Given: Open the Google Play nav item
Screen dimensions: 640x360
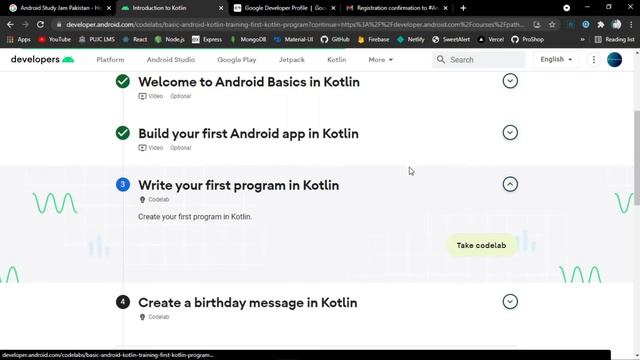Looking at the screenshot, I should [x=237, y=60].
